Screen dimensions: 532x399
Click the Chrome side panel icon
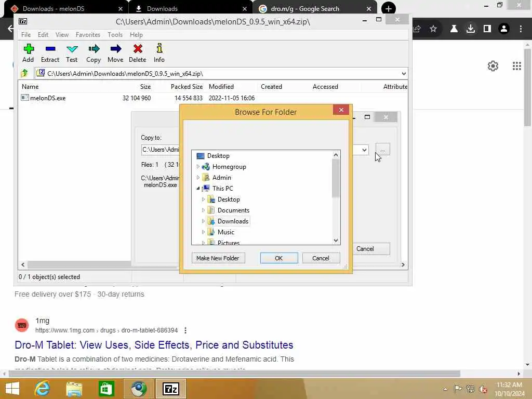coord(487,29)
